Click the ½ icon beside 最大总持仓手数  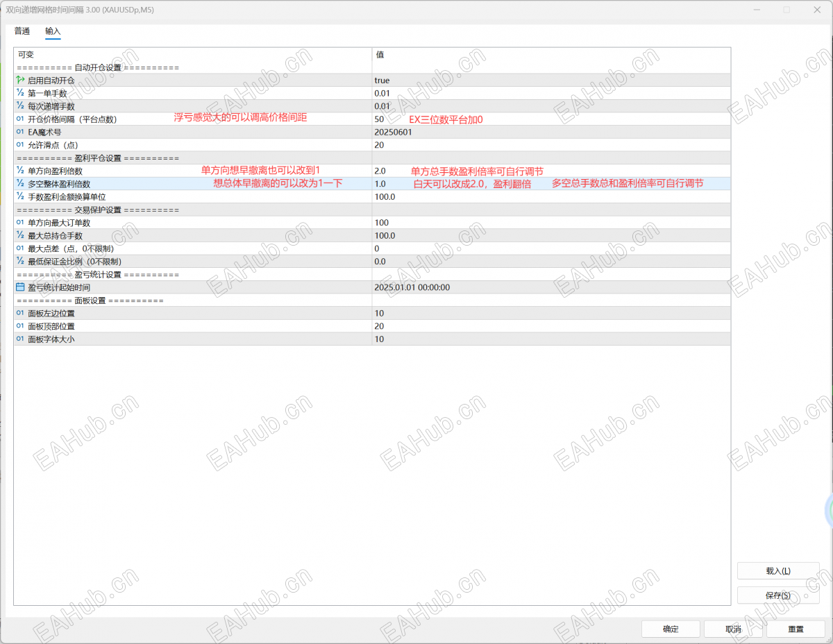[x=20, y=235]
